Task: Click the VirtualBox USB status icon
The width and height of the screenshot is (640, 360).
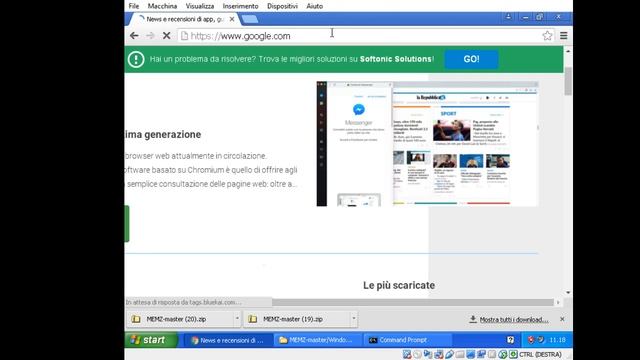Action: click(x=449, y=354)
